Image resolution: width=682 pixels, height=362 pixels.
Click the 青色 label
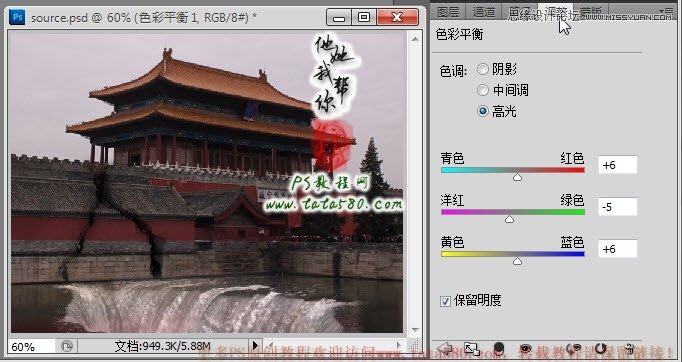tap(452, 158)
